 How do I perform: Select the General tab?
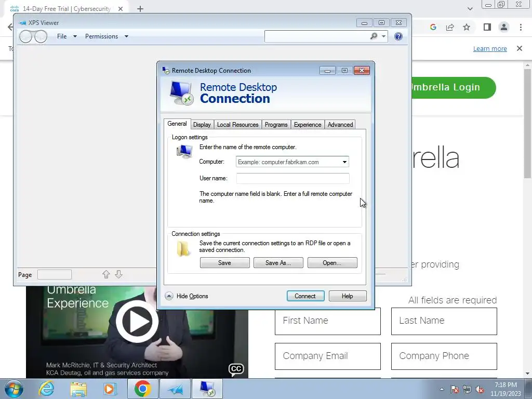point(177,124)
